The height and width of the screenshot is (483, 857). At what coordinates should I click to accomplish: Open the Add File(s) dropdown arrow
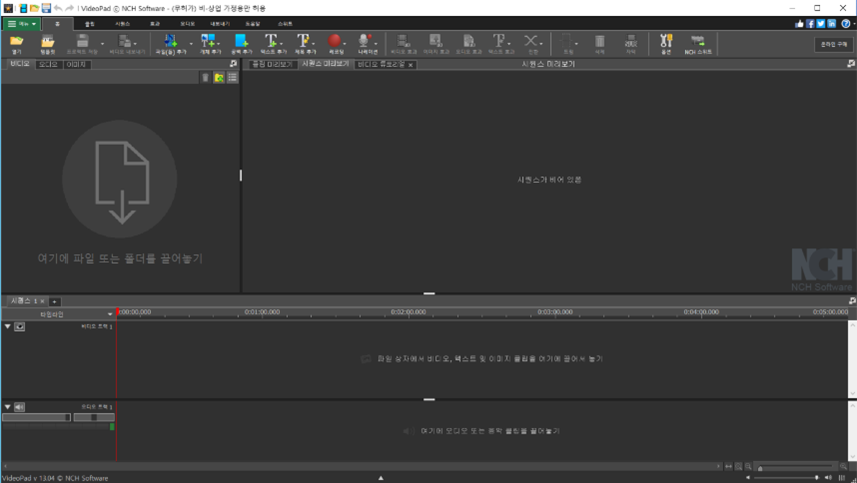(x=191, y=44)
